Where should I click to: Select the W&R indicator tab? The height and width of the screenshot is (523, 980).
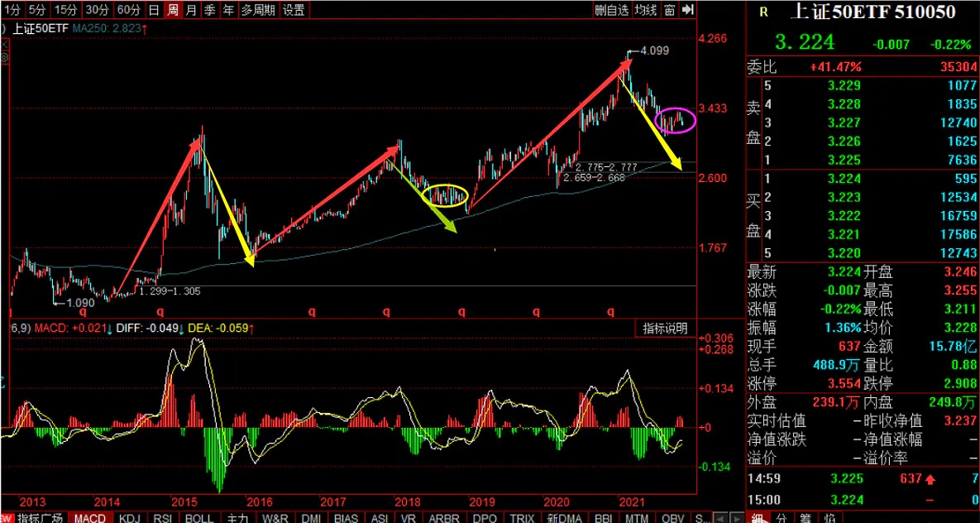(x=275, y=517)
